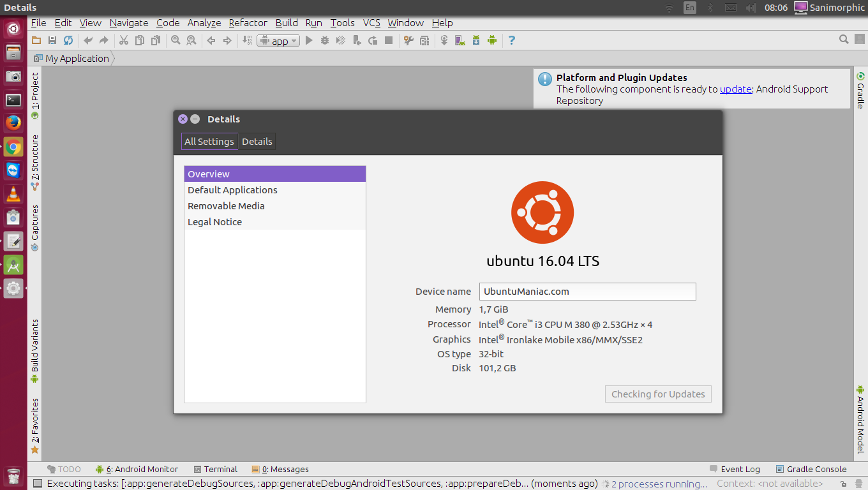Debug the app with the bug icon
Image resolution: width=868 pixels, height=490 pixels.
click(x=325, y=40)
